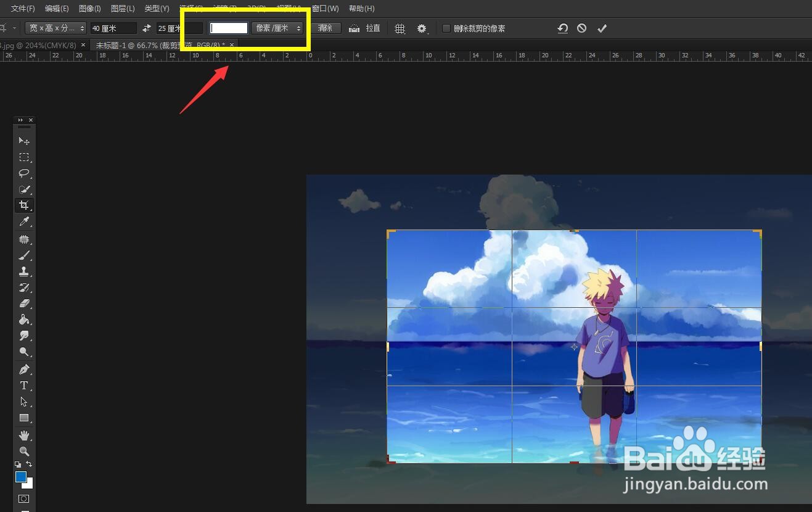Open crop overlay grid options
Image resolution: width=812 pixels, height=512 pixels.
point(400,28)
